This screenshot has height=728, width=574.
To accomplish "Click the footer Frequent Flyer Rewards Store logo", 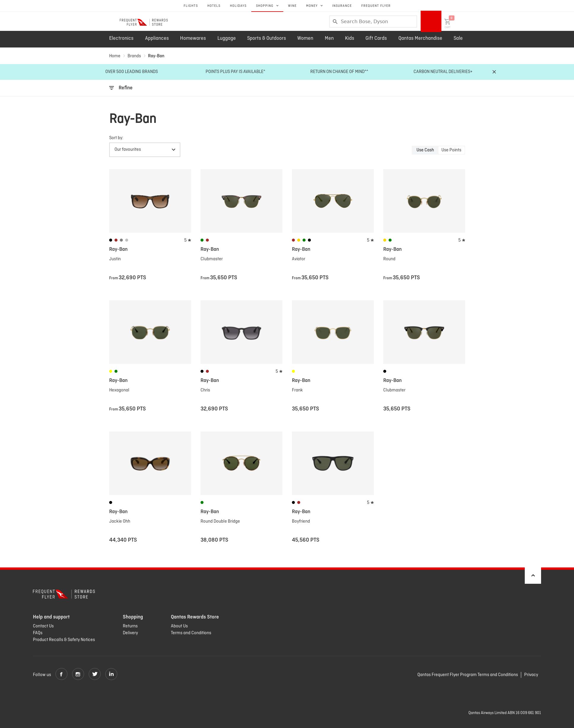I will click(64, 594).
